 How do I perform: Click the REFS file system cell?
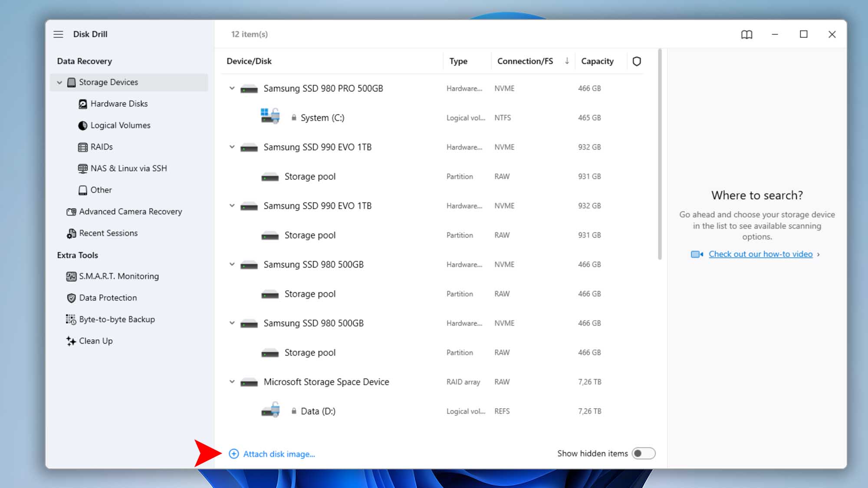[502, 411]
